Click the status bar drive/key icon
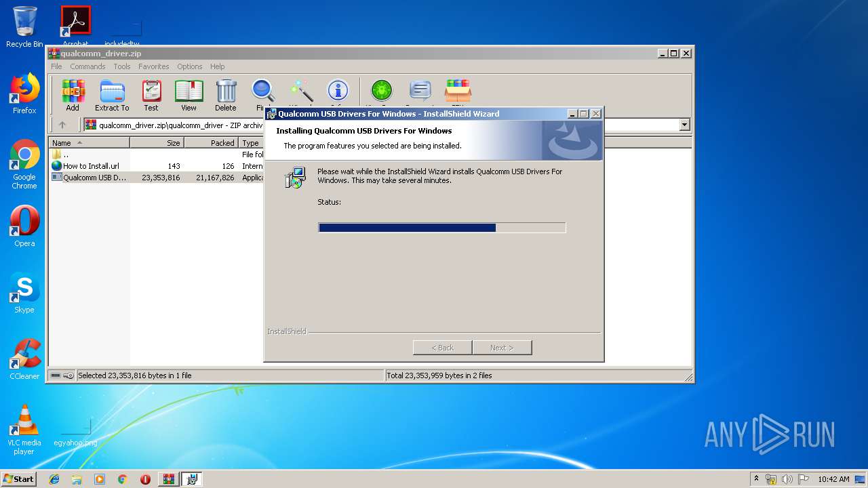 point(62,375)
